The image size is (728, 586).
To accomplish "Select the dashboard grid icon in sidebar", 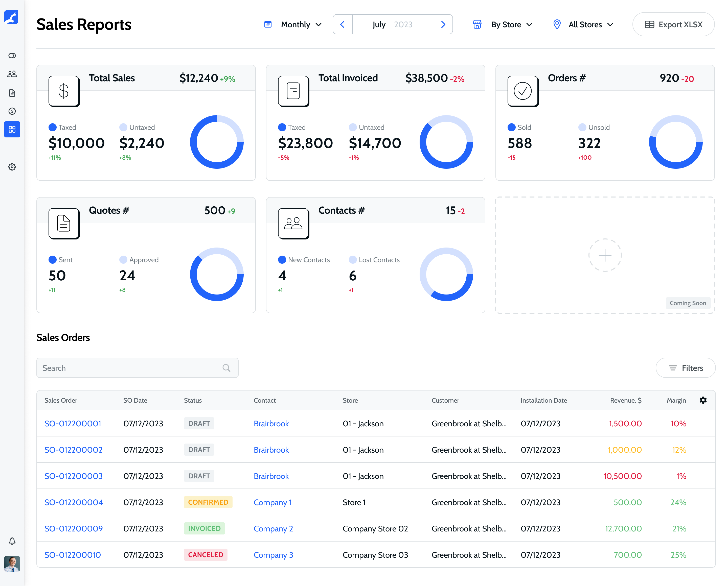I will (x=12, y=129).
